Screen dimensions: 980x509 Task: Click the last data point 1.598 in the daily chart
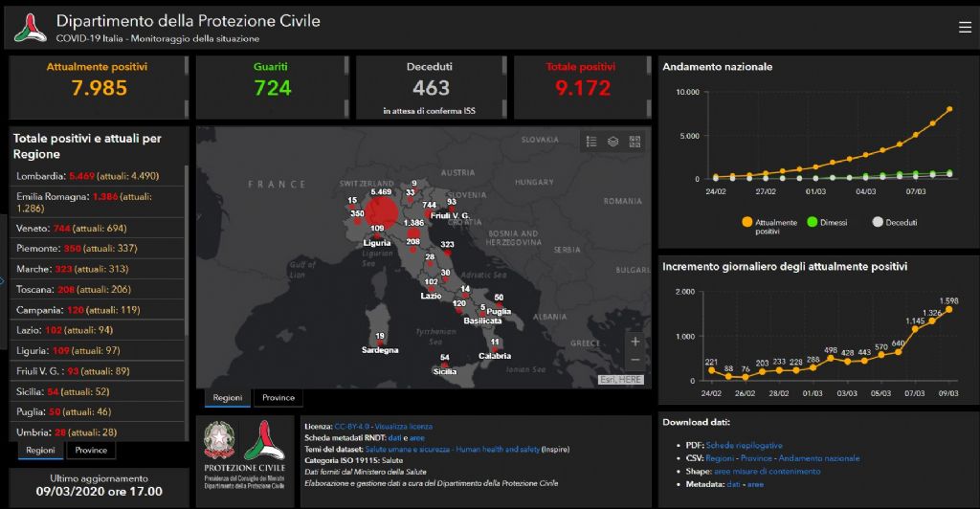[x=948, y=309]
